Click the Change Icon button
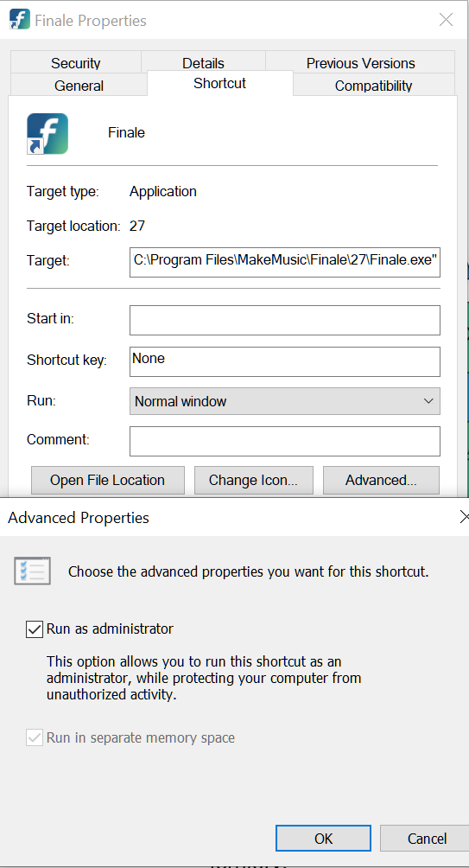The height and width of the screenshot is (868, 469). coord(253,480)
